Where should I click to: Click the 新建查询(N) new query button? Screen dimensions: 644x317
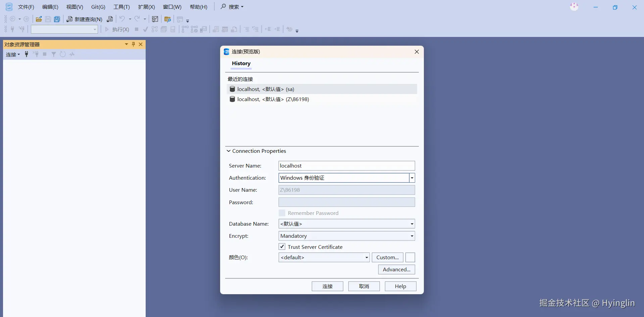[x=85, y=19]
